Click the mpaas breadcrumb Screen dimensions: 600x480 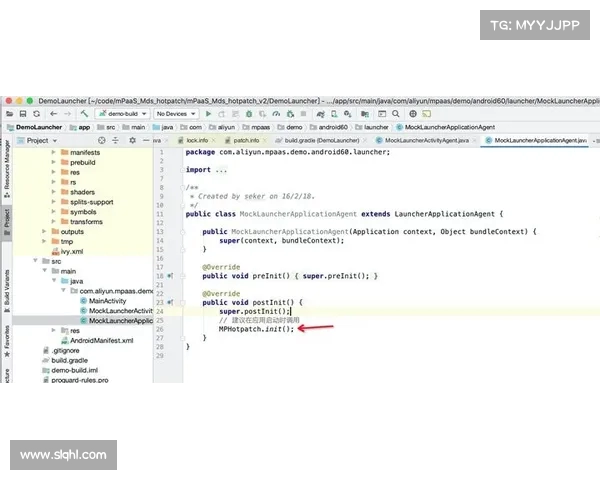[x=256, y=127]
